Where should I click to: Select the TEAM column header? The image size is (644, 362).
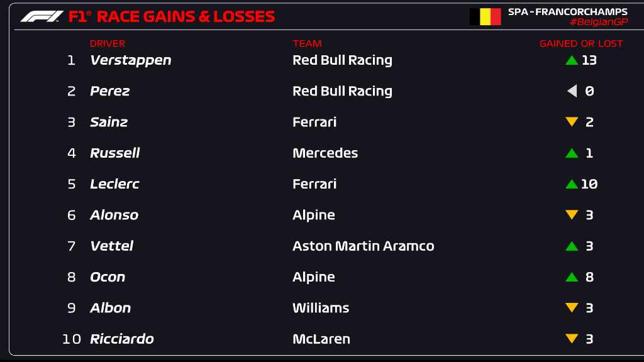click(307, 43)
